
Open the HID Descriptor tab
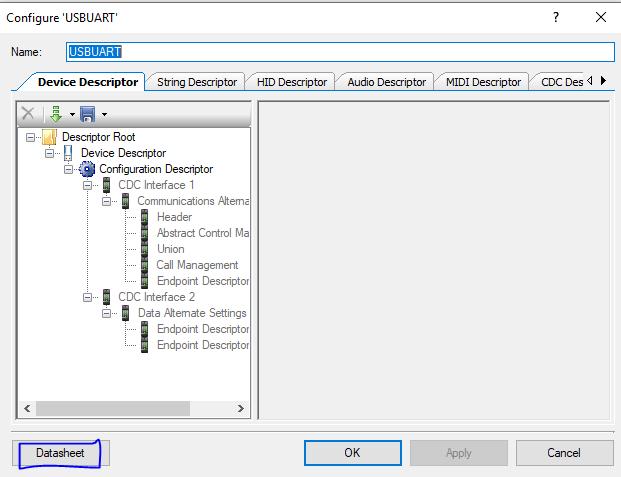click(290, 82)
